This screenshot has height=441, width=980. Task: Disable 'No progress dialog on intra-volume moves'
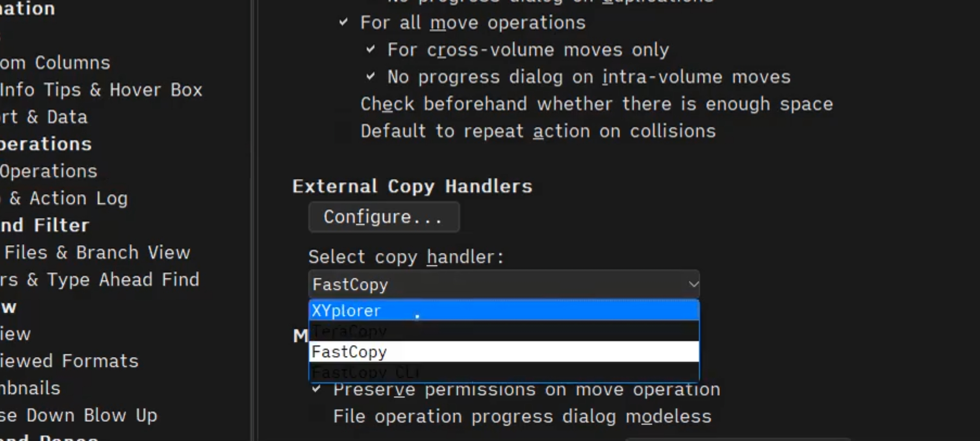coord(370,77)
